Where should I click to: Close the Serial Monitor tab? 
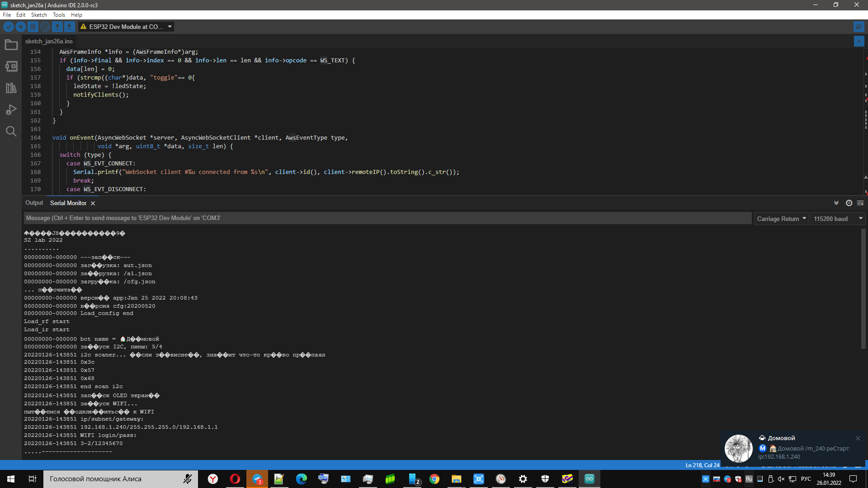(x=93, y=203)
